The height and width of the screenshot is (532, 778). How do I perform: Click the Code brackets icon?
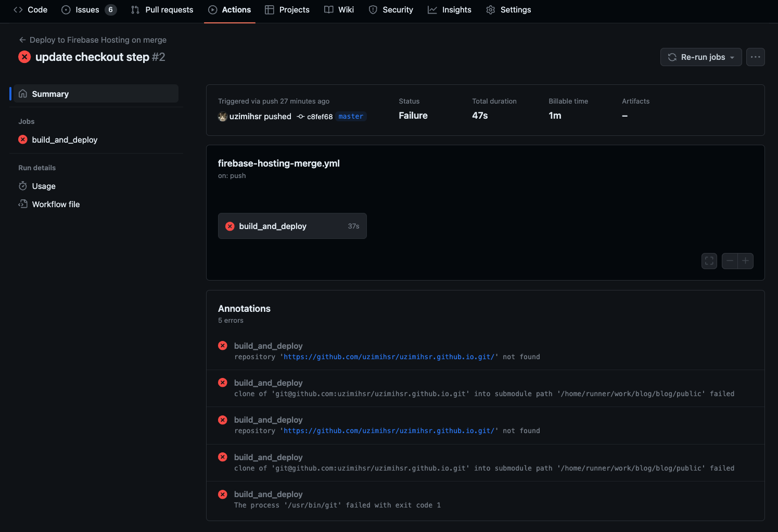tap(18, 10)
